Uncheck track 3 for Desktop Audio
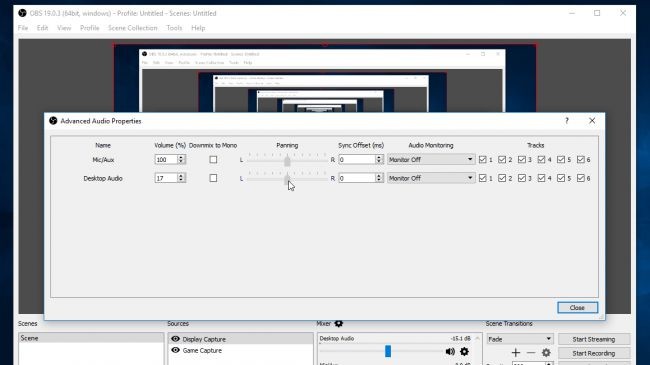 pos(522,178)
